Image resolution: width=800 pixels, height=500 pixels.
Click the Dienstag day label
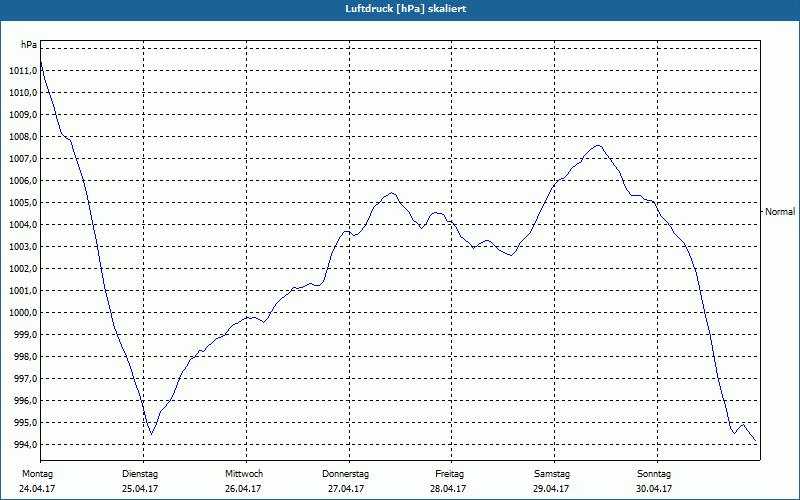[140, 474]
